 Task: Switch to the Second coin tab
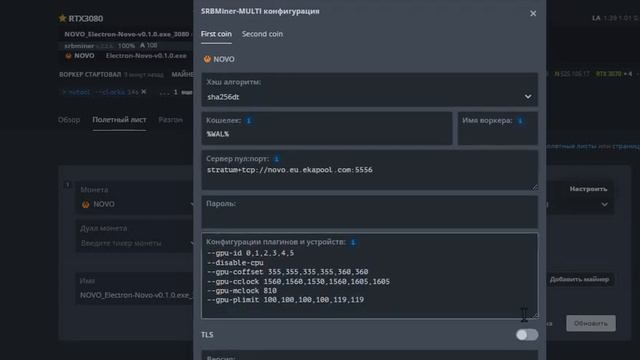pos(262,34)
